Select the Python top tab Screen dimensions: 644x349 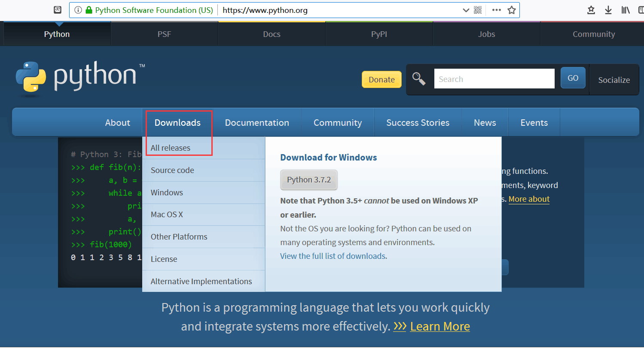57,34
